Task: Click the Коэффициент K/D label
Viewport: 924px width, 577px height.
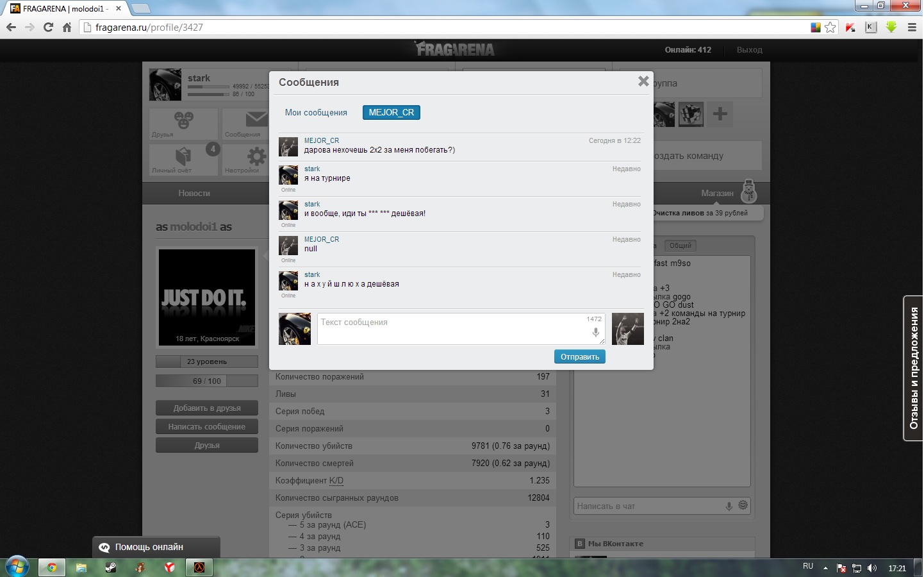Action: [x=309, y=480]
